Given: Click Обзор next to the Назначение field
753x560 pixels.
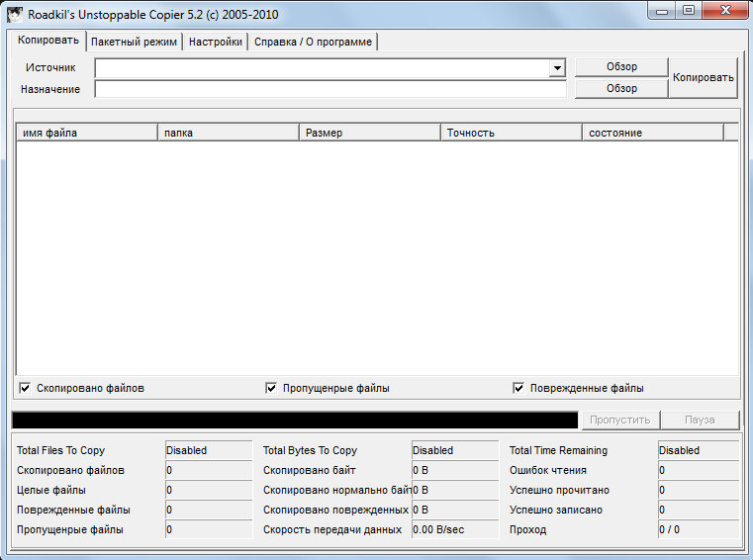Looking at the screenshot, I should [621, 88].
